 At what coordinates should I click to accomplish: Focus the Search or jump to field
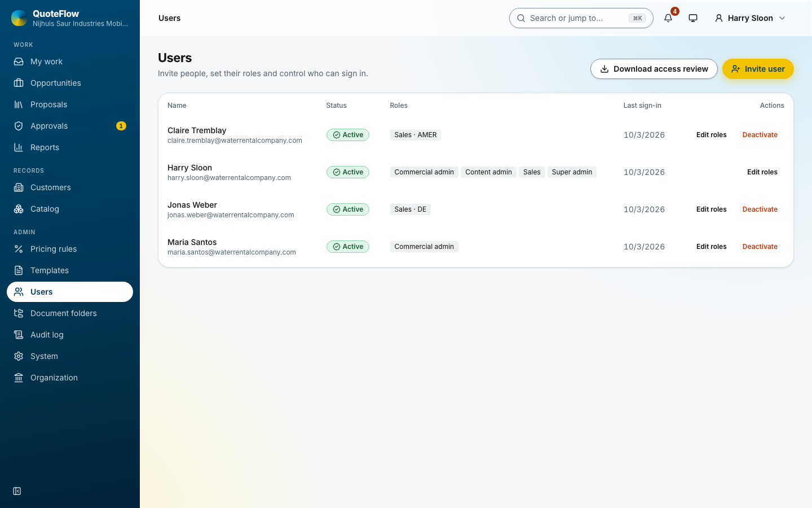[581, 18]
